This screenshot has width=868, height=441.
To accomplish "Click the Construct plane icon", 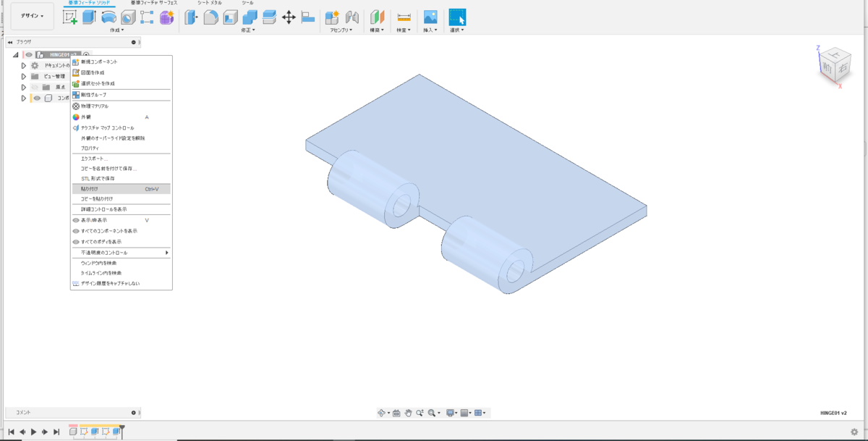I will click(378, 17).
